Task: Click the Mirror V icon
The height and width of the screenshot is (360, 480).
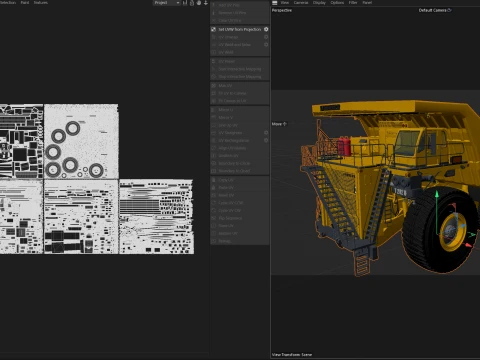Action: click(214, 117)
